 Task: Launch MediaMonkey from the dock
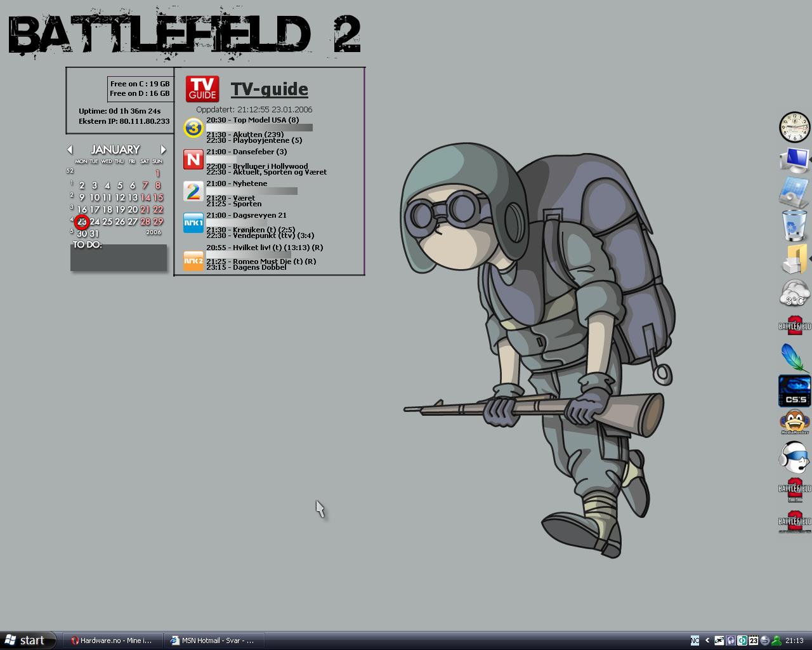coord(794,422)
